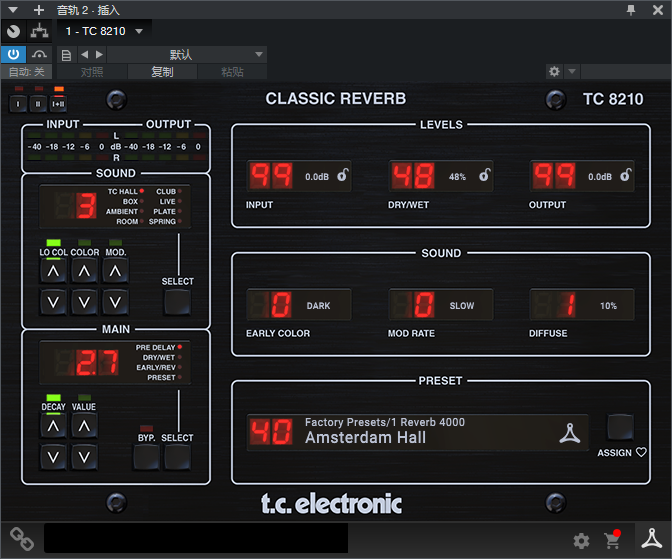The width and height of the screenshot is (672, 559).
Task: Click the black status text field
Action: (x=196, y=538)
